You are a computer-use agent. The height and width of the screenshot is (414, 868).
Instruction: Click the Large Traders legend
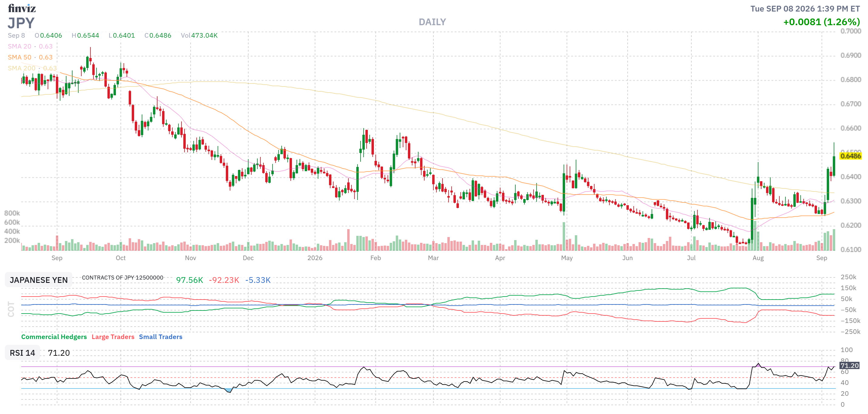tap(113, 337)
